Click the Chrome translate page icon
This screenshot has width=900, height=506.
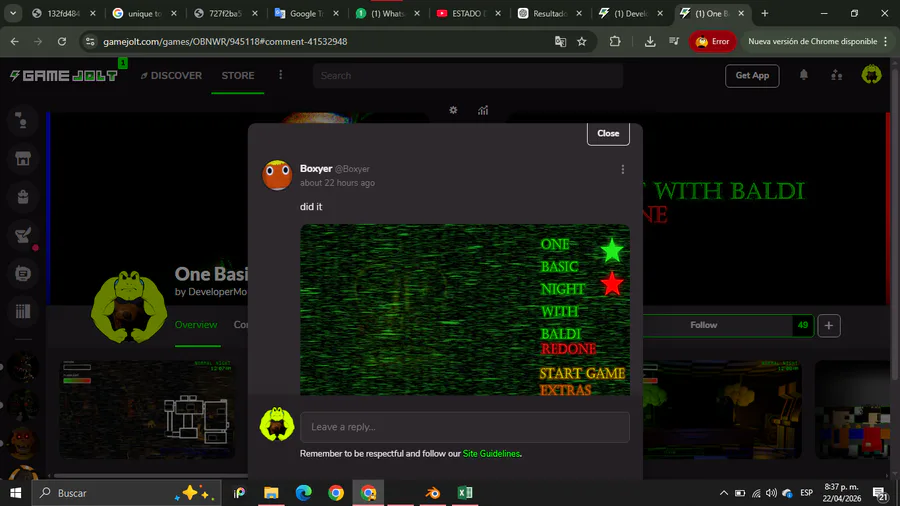[x=560, y=41]
